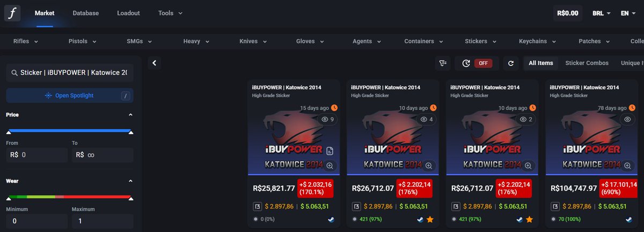Screen dimensions: 644x232
Task: Open the Keychains category menu
Action: click(538, 41)
